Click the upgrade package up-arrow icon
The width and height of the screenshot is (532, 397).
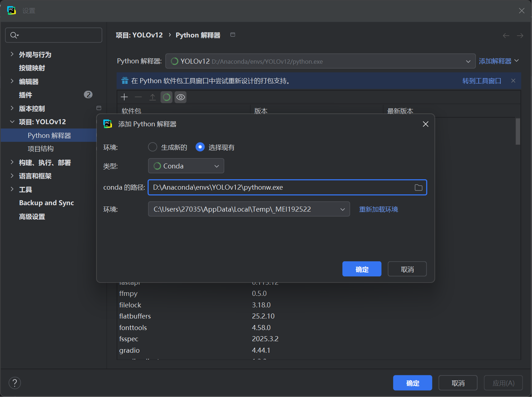[x=153, y=97]
